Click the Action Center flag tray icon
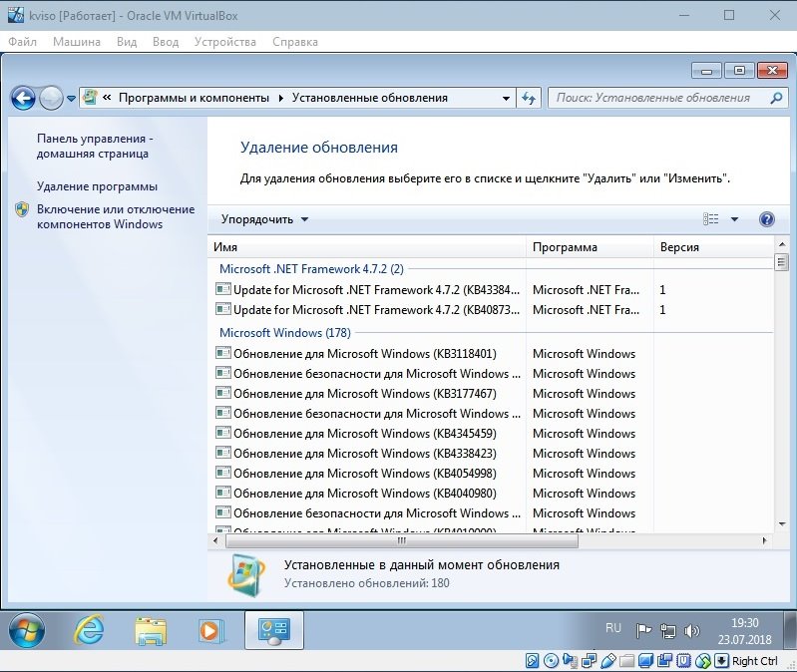Image resolution: width=797 pixels, height=672 pixels. [644, 630]
